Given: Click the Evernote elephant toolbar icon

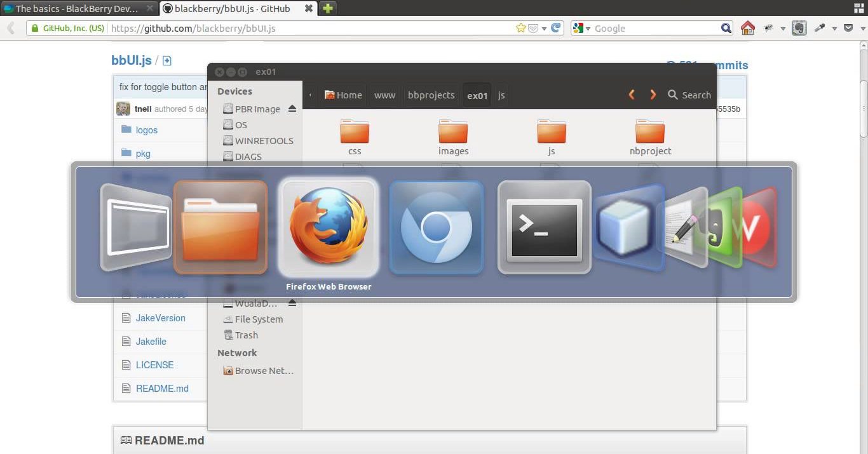Looking at the screenshot, I should coord(799,28).
